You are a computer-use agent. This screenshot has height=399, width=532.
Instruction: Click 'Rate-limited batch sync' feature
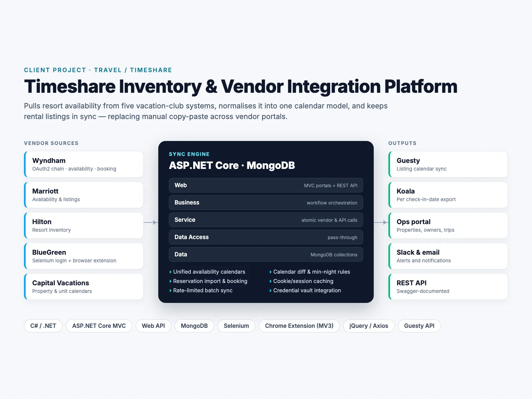point(201,290)
